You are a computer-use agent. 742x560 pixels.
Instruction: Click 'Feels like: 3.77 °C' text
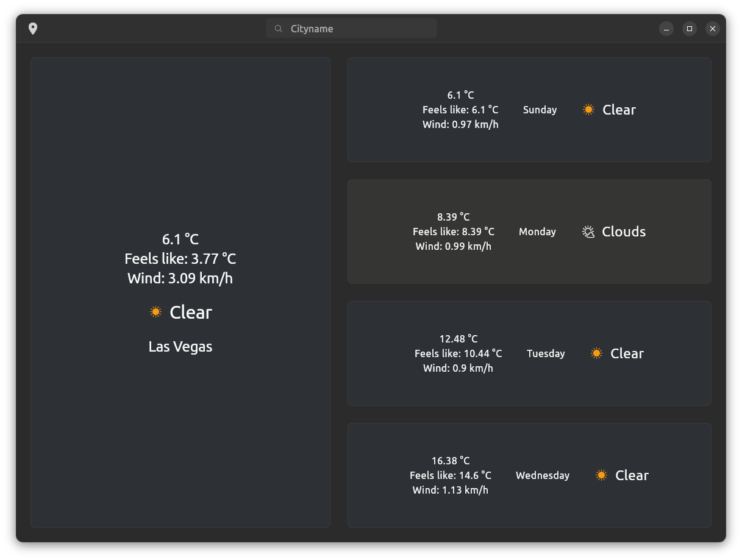180,259
